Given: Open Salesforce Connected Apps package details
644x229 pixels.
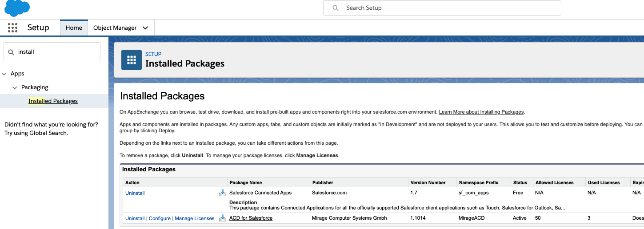Looking at the screenshot, I should (260, 193).
